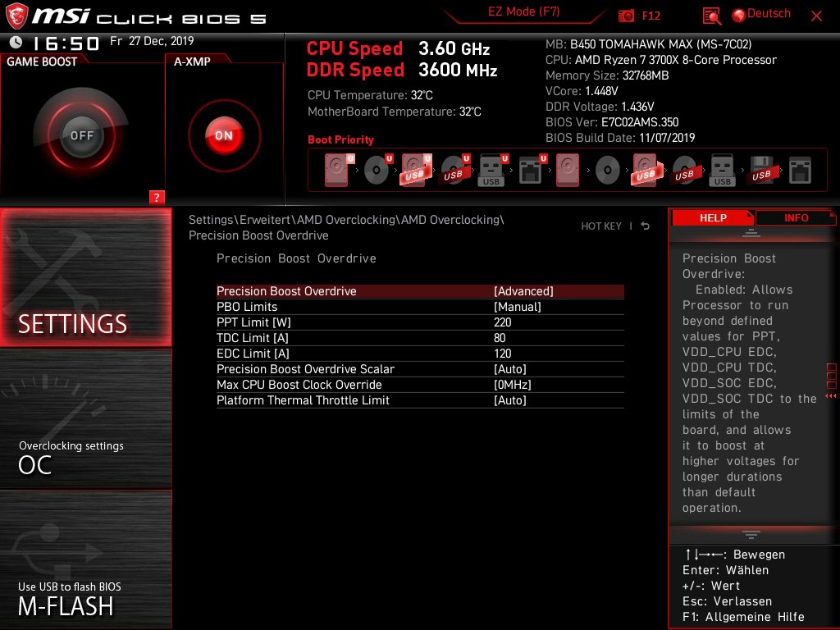Select the USB floppy boot device icon
This screenshot has width=840, height=630.
pos(761,170)
